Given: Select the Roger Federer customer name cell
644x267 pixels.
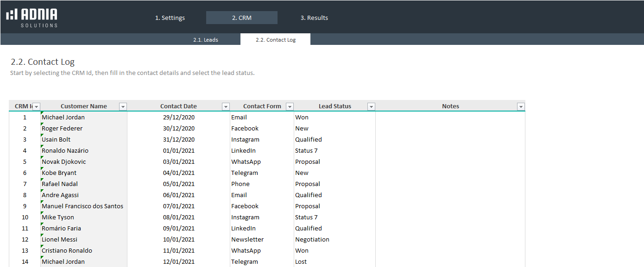Looking at the screenshot, I should pos(83,129).
